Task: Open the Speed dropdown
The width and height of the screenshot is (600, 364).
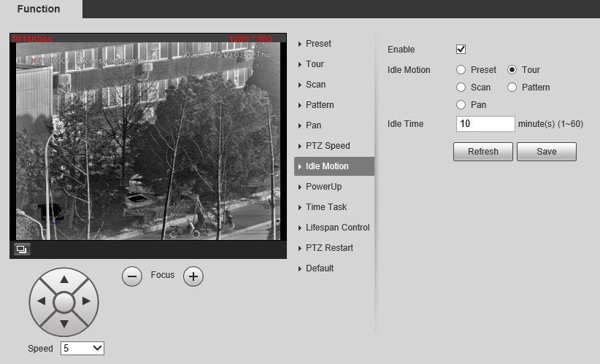Action: (82, 349)
